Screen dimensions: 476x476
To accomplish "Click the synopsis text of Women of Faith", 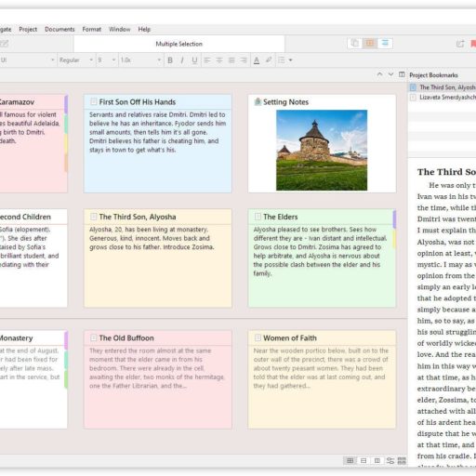I will (x=321, y=368).
